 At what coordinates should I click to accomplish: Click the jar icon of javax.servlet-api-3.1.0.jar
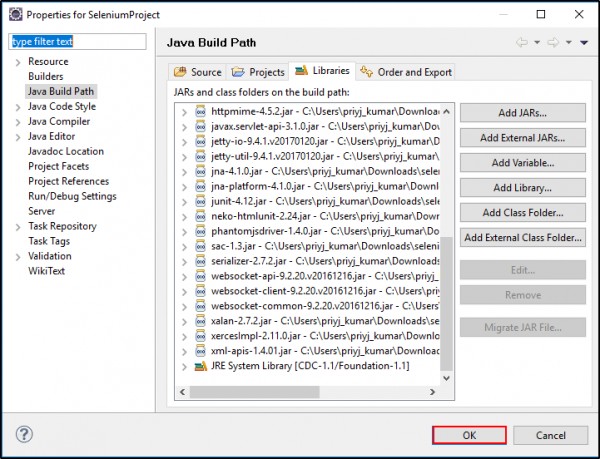pyautogui.click(x=201, y=126)
